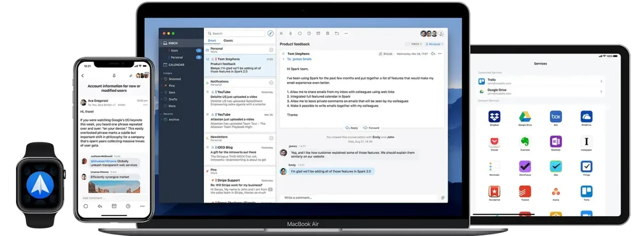
Task: Open OneNote service on the iPad
Action: click(556, 141)
